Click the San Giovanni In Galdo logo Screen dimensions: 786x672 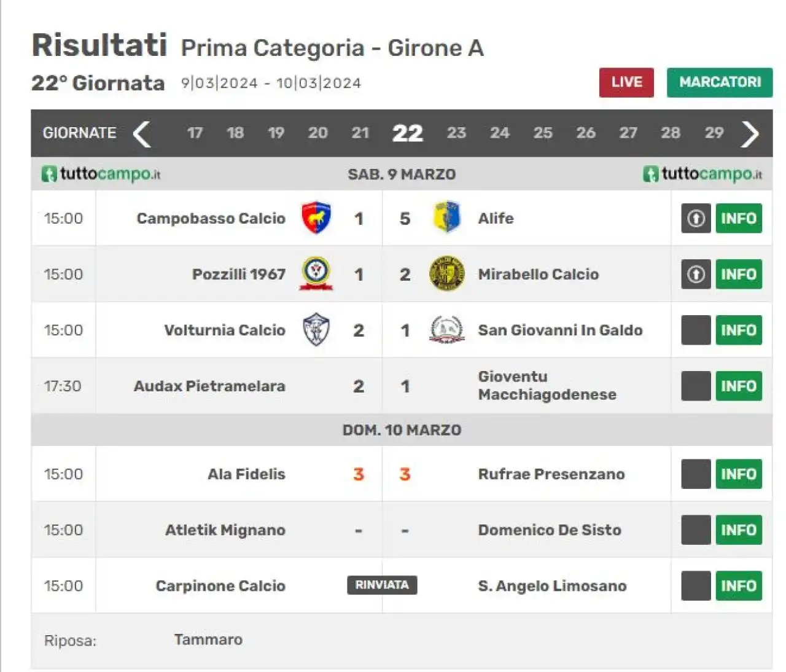pos(446,329)
